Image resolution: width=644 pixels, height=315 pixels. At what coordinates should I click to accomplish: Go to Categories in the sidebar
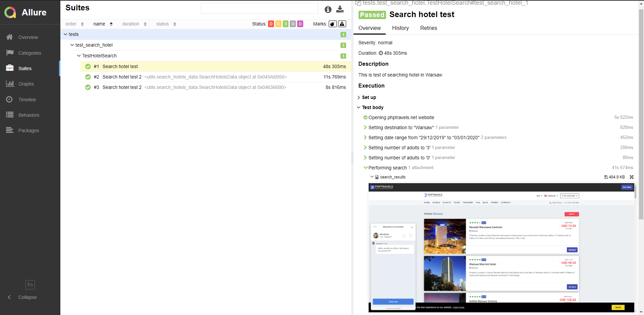[x=30, y=53]
